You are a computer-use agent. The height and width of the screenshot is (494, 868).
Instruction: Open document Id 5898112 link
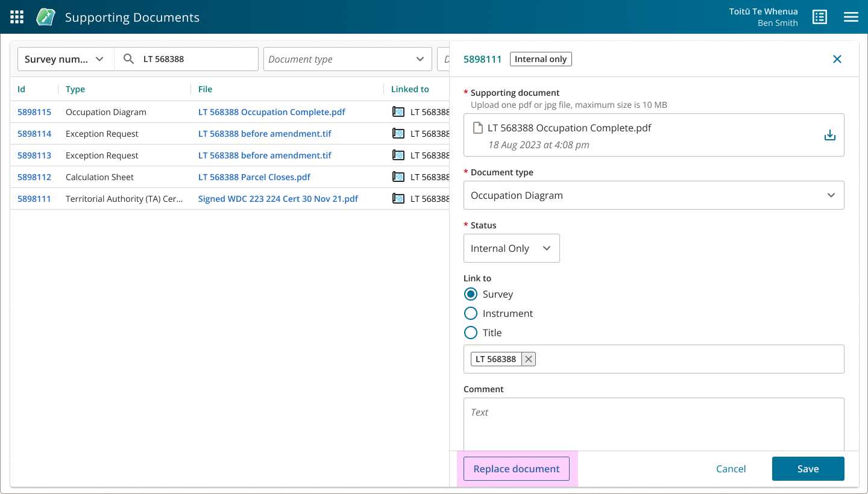click(34, 177)
